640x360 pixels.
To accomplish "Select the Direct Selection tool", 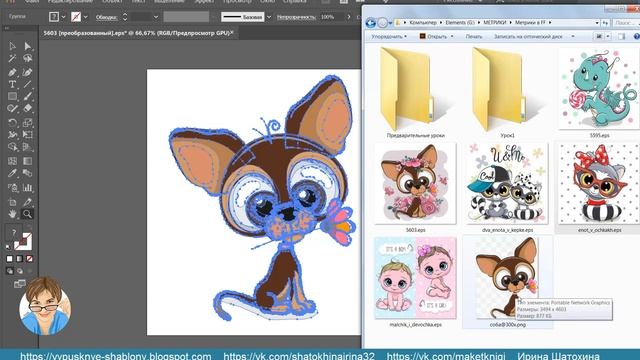I will [27, 46].
